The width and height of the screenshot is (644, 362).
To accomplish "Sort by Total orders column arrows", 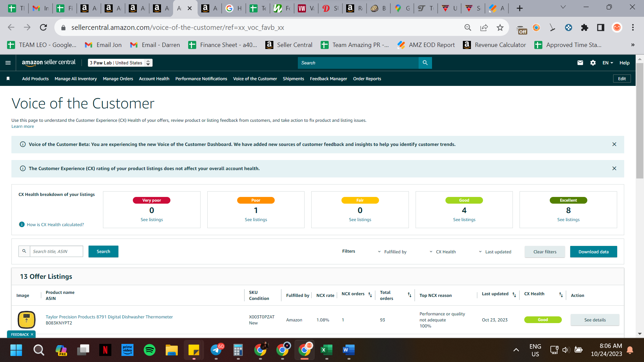I will pos(410,295).
